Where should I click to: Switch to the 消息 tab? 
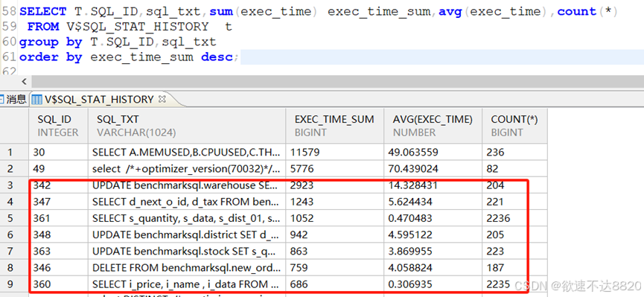pos(13,100)
